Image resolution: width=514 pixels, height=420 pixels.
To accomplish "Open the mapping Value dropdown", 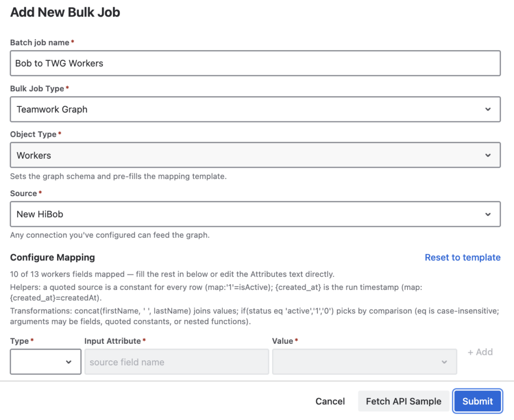I will point(364,362).
